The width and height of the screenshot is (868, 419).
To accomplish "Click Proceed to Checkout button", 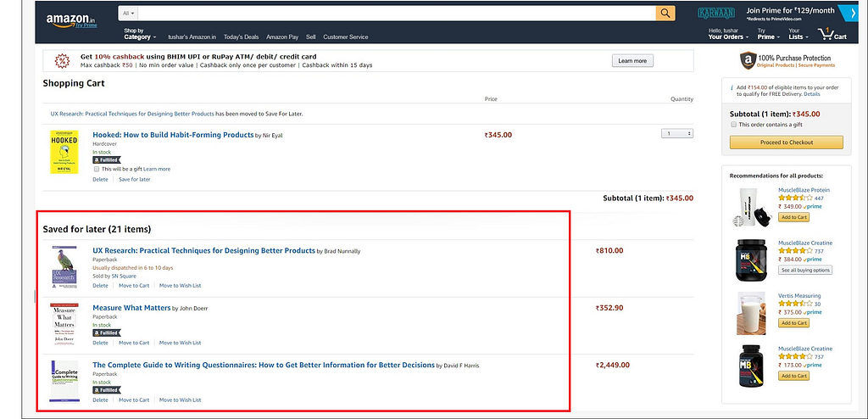I will [786, 142].
